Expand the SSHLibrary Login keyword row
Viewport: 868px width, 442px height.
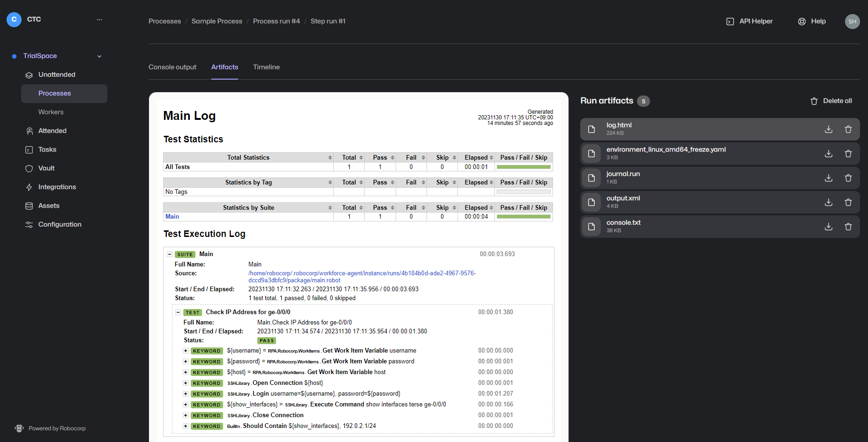(x=186, y=394)
